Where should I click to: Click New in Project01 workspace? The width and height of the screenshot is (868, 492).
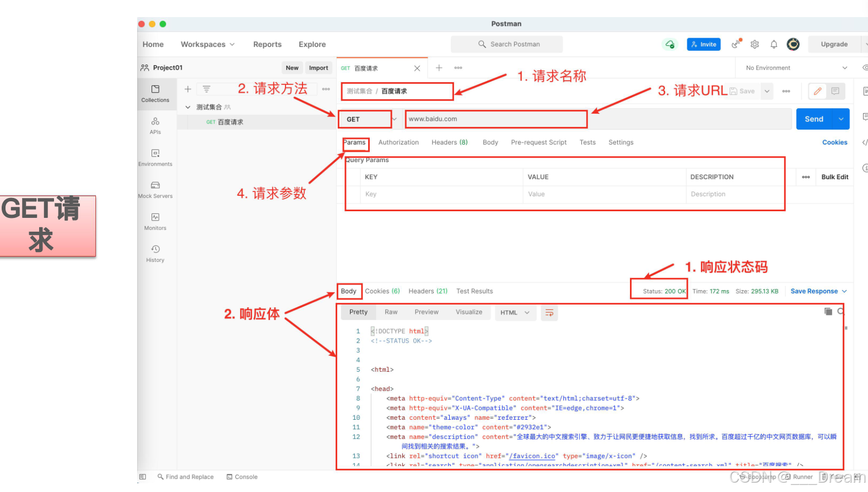292,68
